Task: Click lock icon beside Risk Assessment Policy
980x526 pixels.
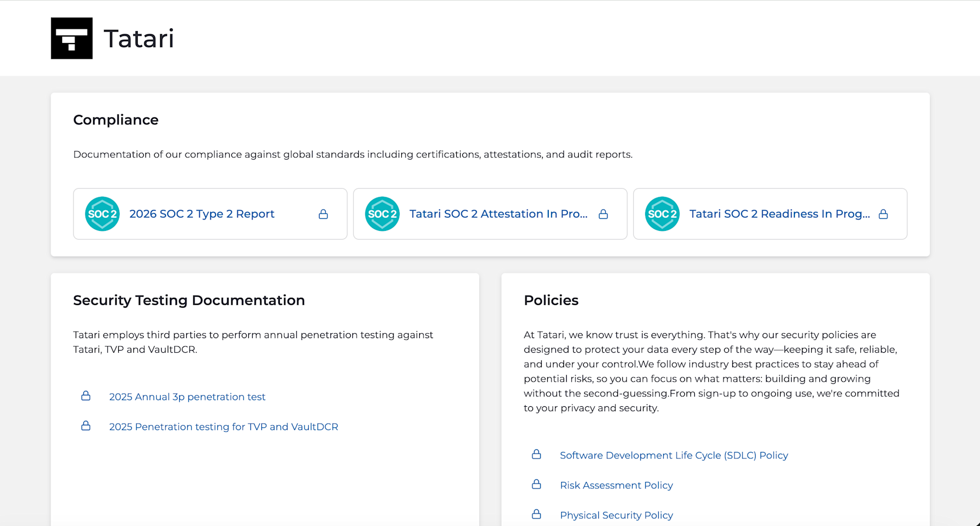Action: pos(536,484)
